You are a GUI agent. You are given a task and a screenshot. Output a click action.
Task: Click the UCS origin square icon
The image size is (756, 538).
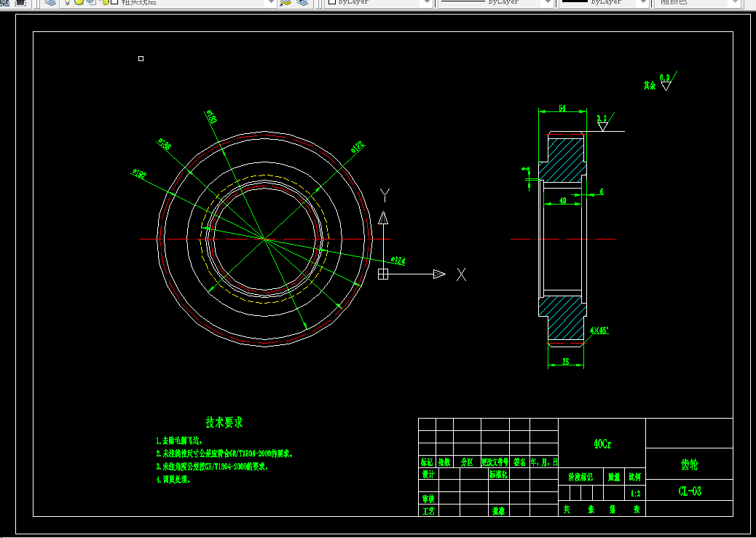pos(383,274)
